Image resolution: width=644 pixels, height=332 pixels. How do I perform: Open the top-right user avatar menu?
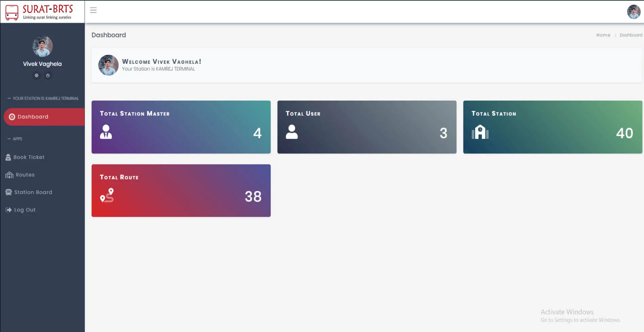pos(633,12)
